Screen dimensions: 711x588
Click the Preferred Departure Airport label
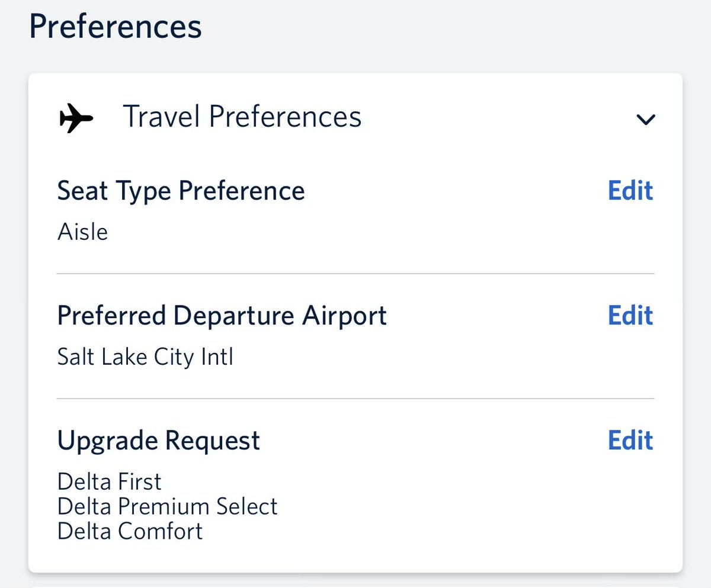pyautogui.click(x=222, y=316)
